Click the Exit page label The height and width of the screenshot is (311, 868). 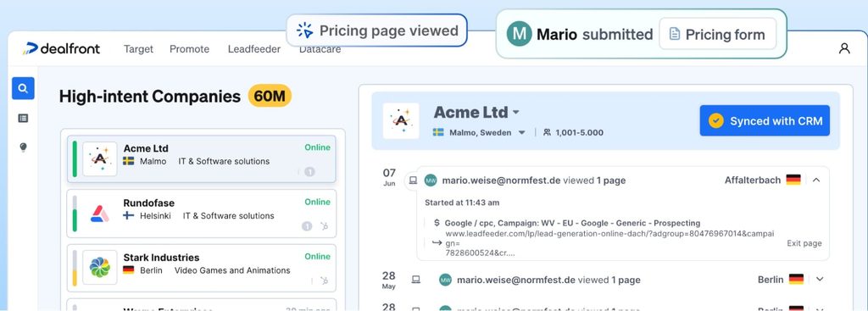(x=804, y=243)
